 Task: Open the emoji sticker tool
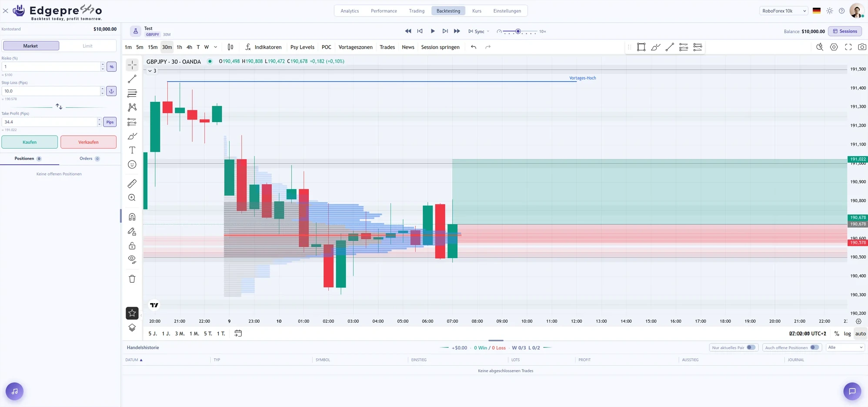point(132,164)
